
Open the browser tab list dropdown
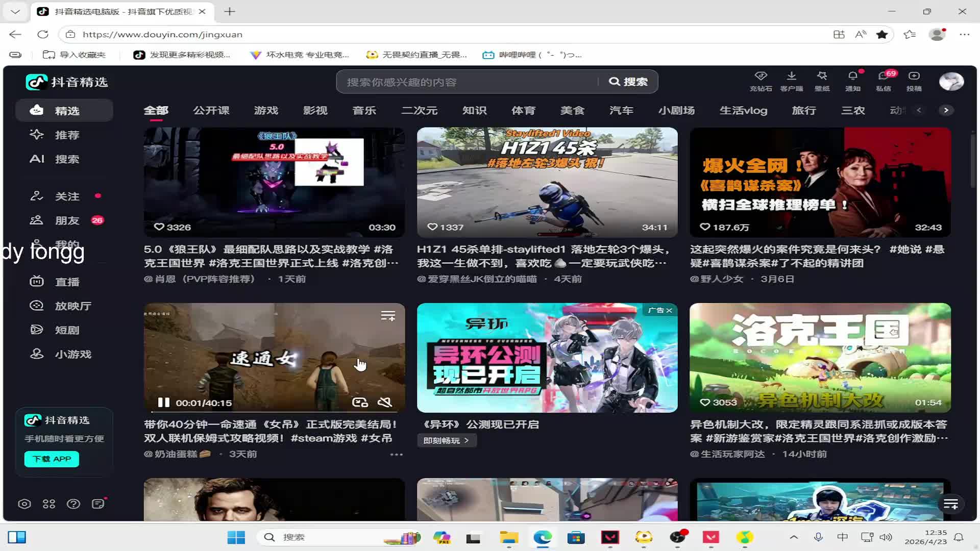coord(15,11)
